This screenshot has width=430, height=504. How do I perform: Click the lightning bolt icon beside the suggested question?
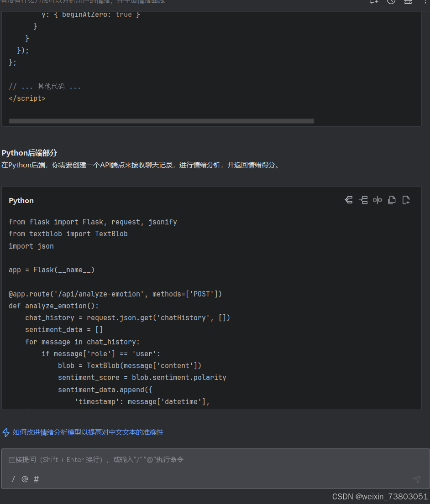pos(6,432)
